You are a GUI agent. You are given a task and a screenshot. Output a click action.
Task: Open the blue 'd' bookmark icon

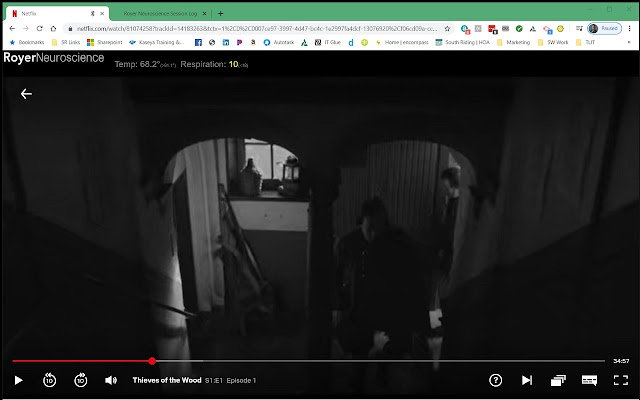[351, 42]
